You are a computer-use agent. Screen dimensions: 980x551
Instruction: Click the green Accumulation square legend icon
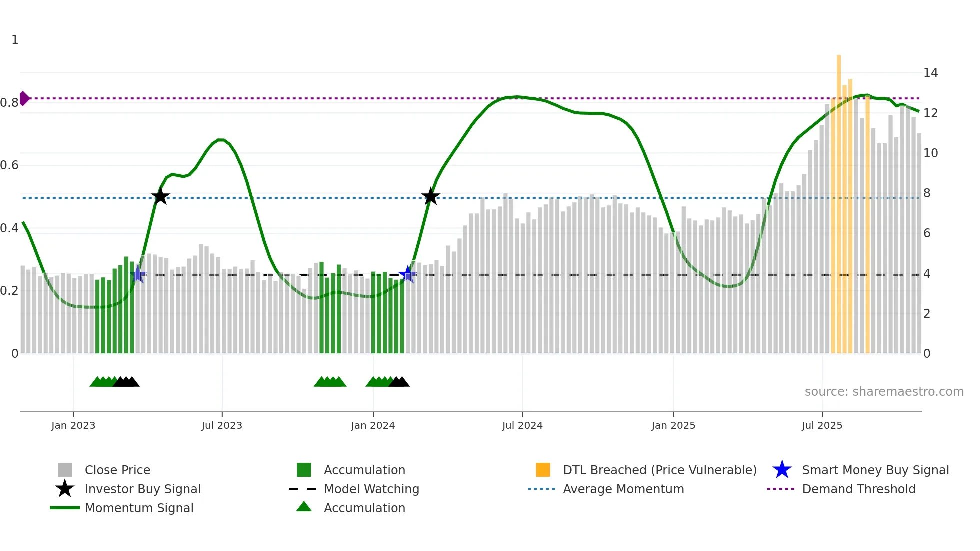pyautogui.click(x=304, y=470)
